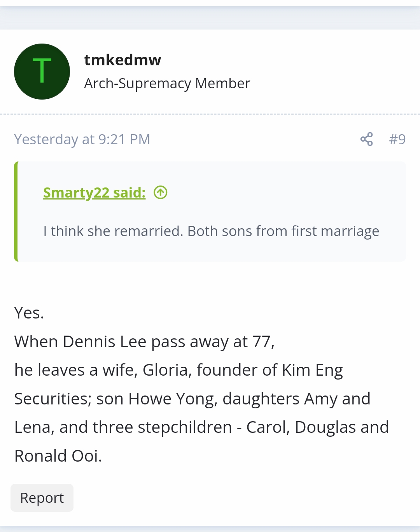Click the share icon on the post
The image size is (420, 532).
366,139
